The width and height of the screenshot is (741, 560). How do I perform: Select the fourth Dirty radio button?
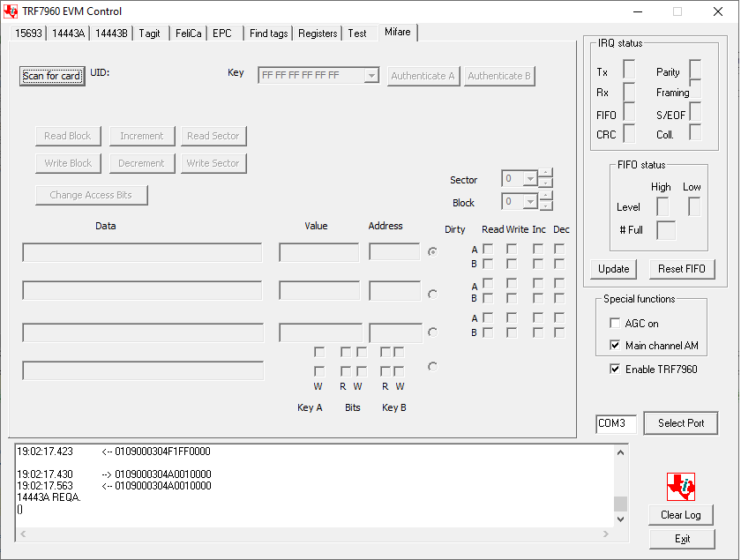coord(432,367)
